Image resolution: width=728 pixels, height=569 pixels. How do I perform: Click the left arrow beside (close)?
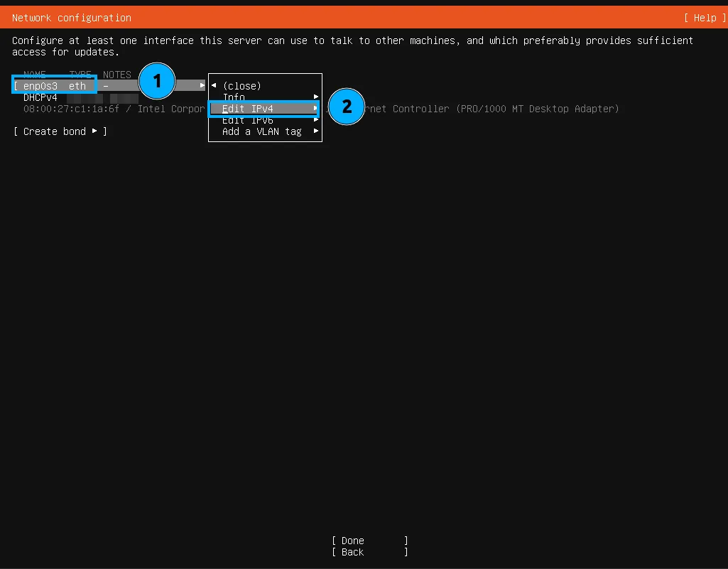point(214,86)
